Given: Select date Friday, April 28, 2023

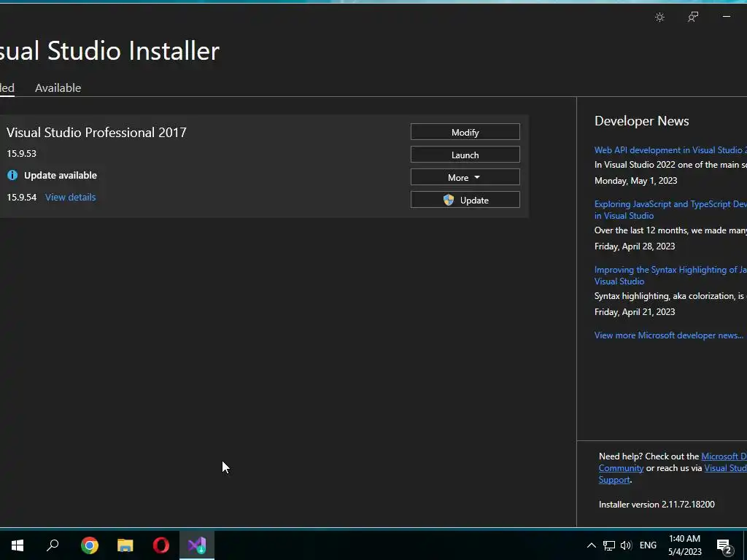Looking at the screenshot, I should pos(635,246).
